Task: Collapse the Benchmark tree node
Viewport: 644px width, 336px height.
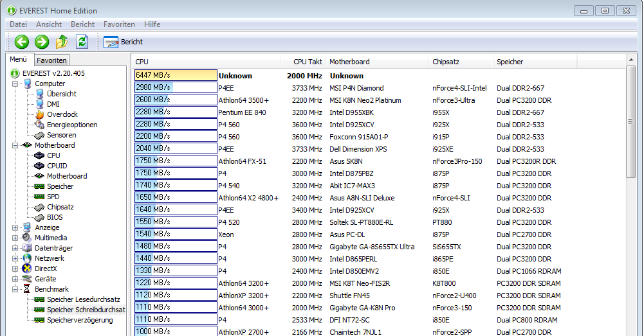Action: 15,289
